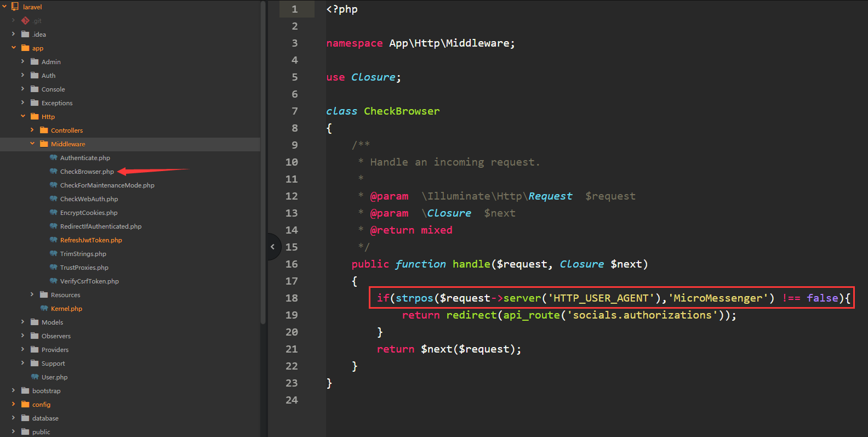Click '$next($request);' on line 21

pyautogui.click(x=471, y=349)
